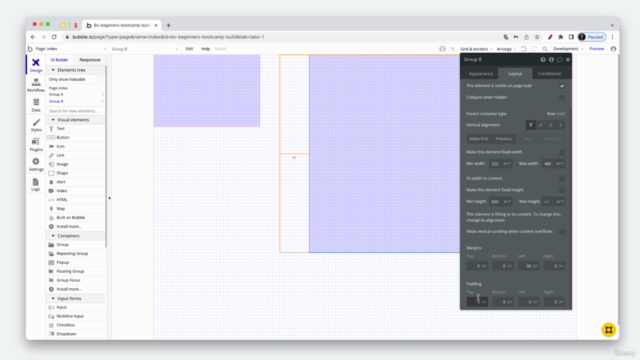Switch to the Conditional tab
640x360 pixels.
coord(549,74)
